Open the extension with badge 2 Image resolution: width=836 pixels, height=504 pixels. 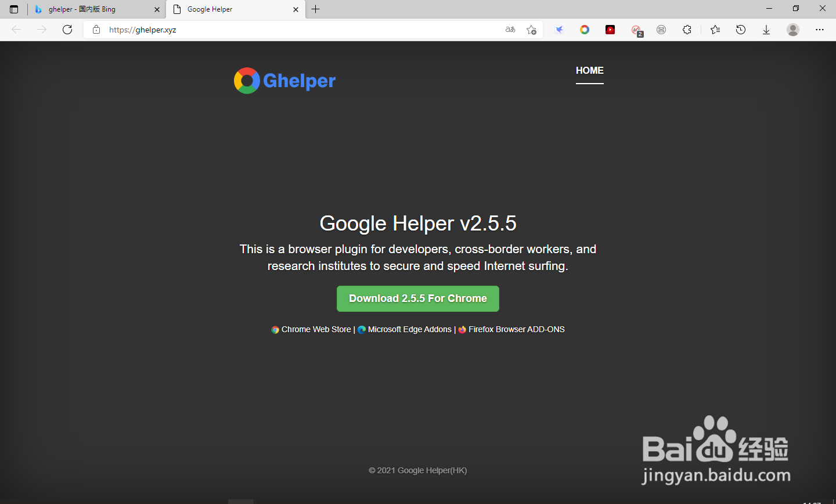point(636,30)
